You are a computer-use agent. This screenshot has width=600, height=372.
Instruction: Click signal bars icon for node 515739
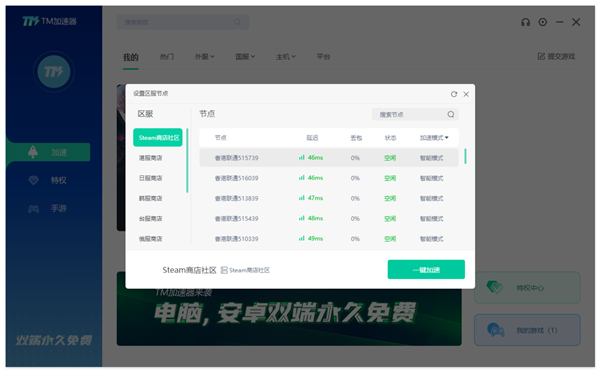click(302, 157)
